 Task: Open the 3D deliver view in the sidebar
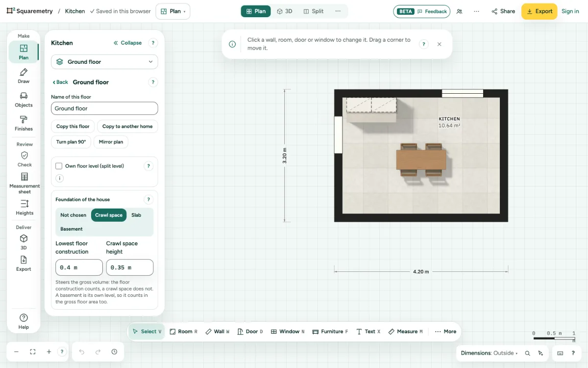click(24, 242)
